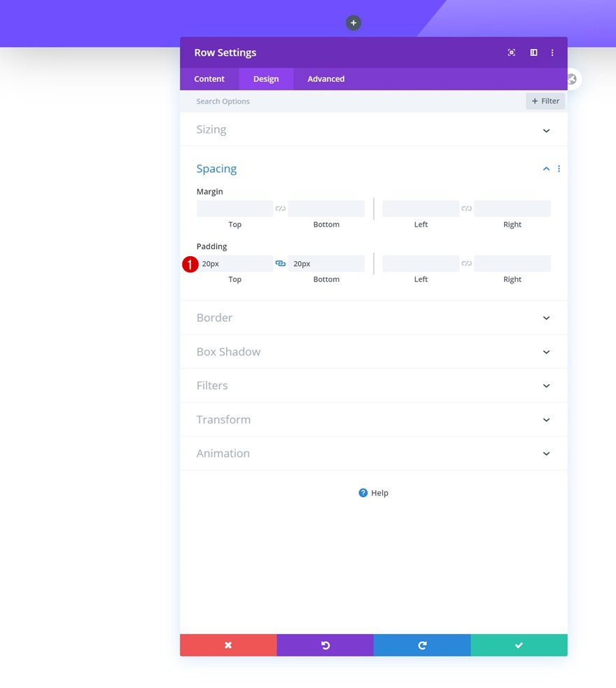
Task: Click the split-view sidebar icon in header
Action: [533, 52]
